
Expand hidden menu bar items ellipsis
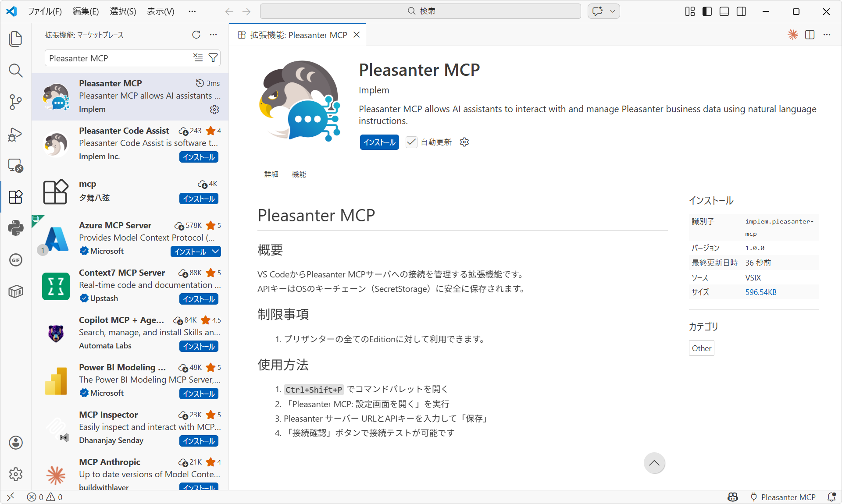[192, 11]
